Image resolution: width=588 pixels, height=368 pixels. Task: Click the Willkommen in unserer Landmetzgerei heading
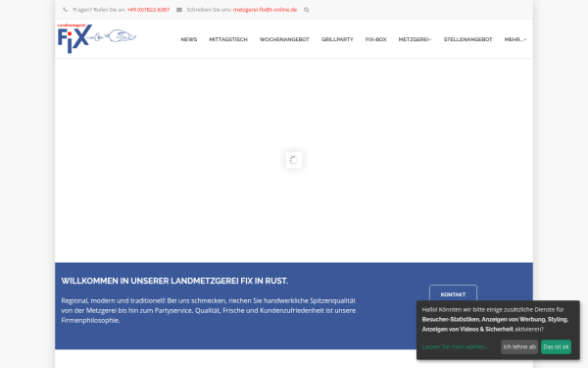coord(174,281)
